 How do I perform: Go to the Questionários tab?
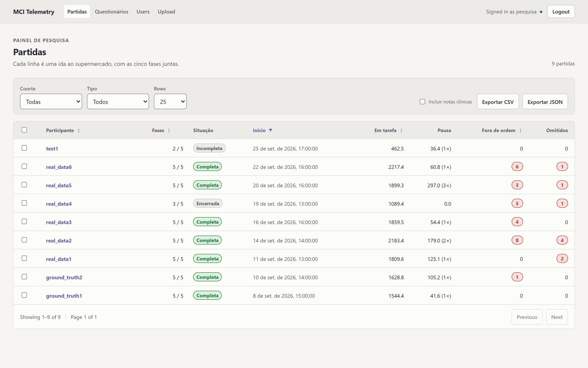point(111,12)
